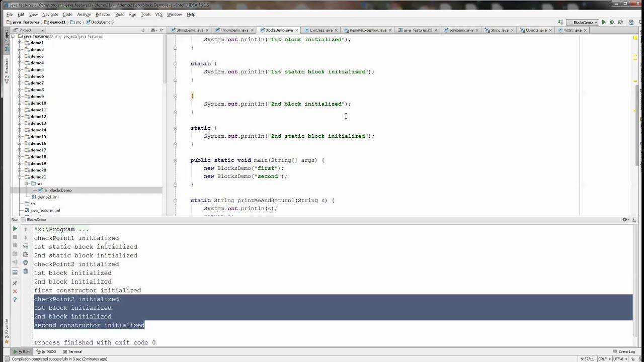The height and width of the screenshot is (362, 644).
Task: Collapse java_features root node
Action: tap(14, 36)
